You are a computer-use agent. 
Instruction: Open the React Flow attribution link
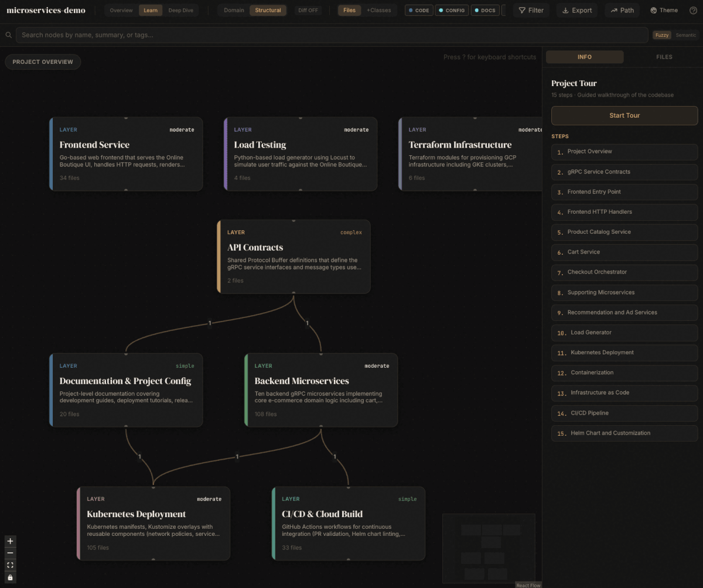pyautogui.click(x=528, y=585)
